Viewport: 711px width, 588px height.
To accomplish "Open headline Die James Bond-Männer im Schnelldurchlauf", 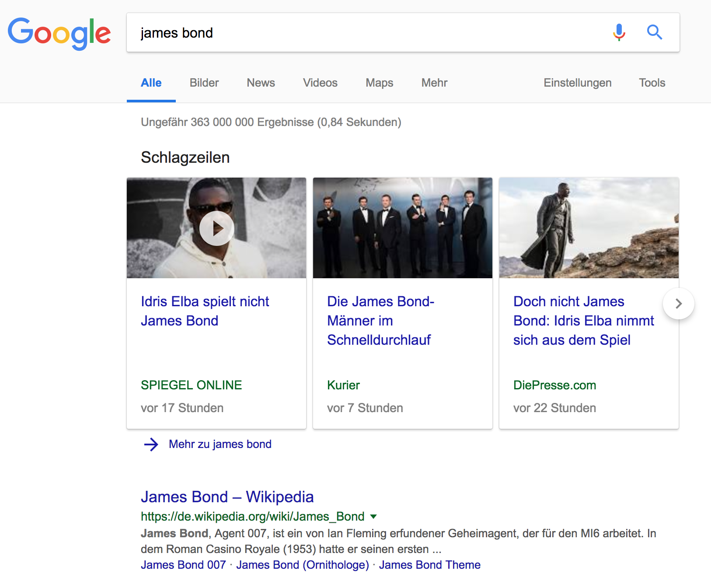I will [x=380, y=321].
